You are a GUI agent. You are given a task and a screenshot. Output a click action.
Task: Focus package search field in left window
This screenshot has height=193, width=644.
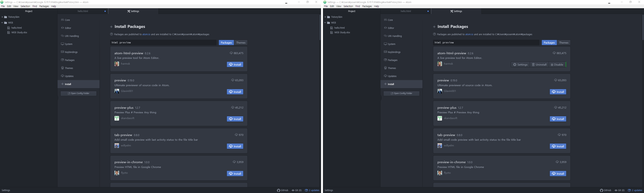pyautogui.click(x=163, y=43)
